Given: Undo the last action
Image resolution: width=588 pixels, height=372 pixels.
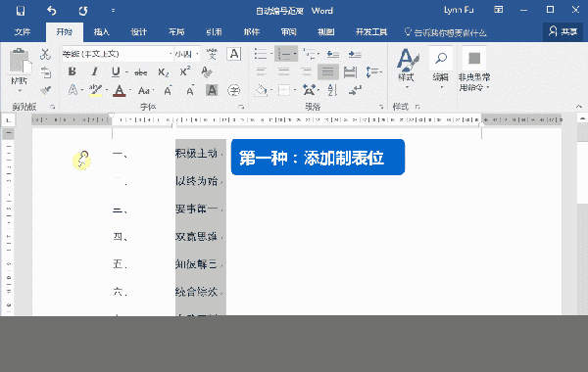Looking at the screenshot, I should click(x=52, y=11).
